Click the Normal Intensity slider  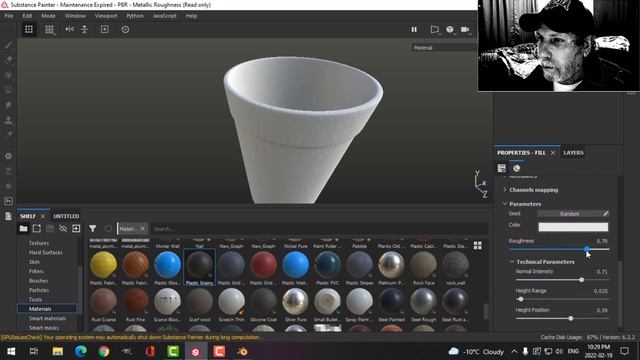tap(562, 280)
